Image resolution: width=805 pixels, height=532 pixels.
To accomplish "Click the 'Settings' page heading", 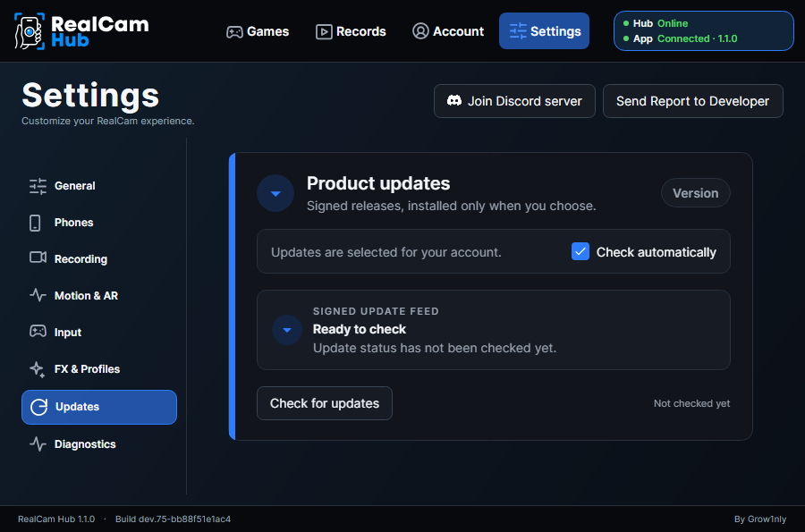I will [90, 95].
